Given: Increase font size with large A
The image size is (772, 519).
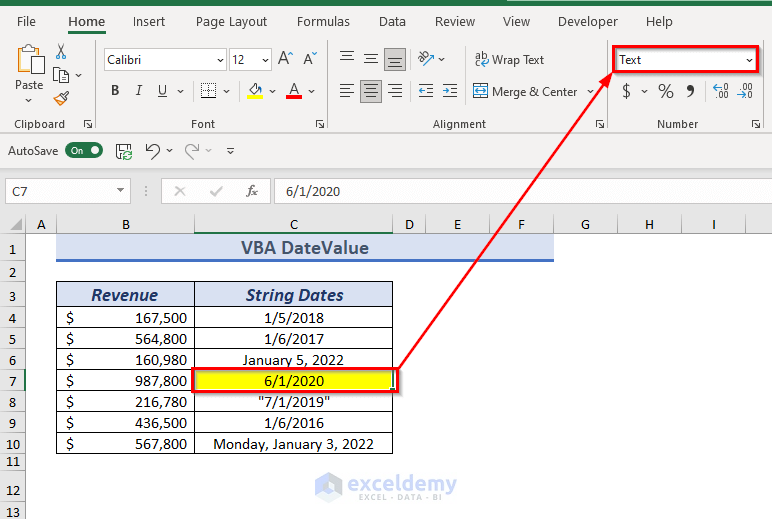Looking at the screenshot, I should (286, 59).
